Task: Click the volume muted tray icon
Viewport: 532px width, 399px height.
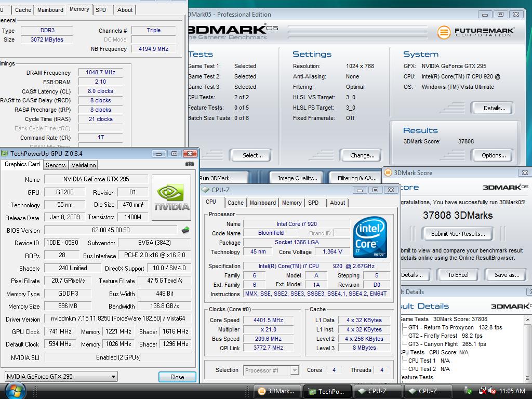Action: click(x=491, y=391)
